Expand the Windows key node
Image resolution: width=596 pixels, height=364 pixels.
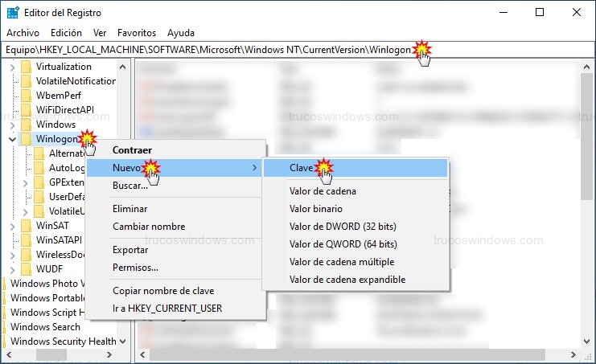pyautogui.click(x=12, y=125)
